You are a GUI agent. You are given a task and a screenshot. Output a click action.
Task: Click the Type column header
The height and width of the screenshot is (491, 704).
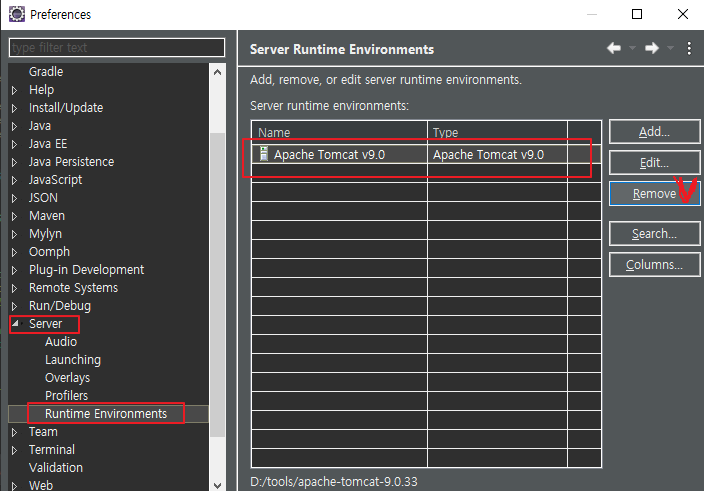click(497, 132)
